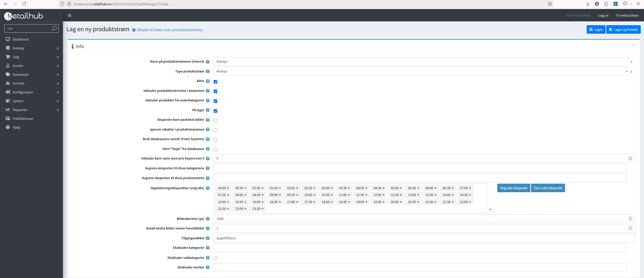This screenshot has width=644, height=278.
Task: Open Dashboard from the sidebar
Action: (21, 39)
